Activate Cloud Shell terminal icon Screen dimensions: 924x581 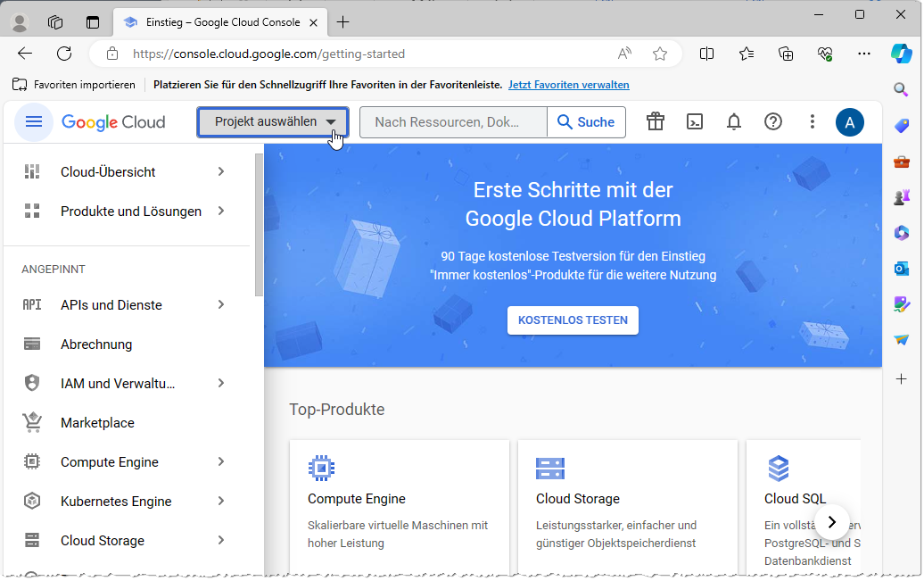[x=695, y=122]
